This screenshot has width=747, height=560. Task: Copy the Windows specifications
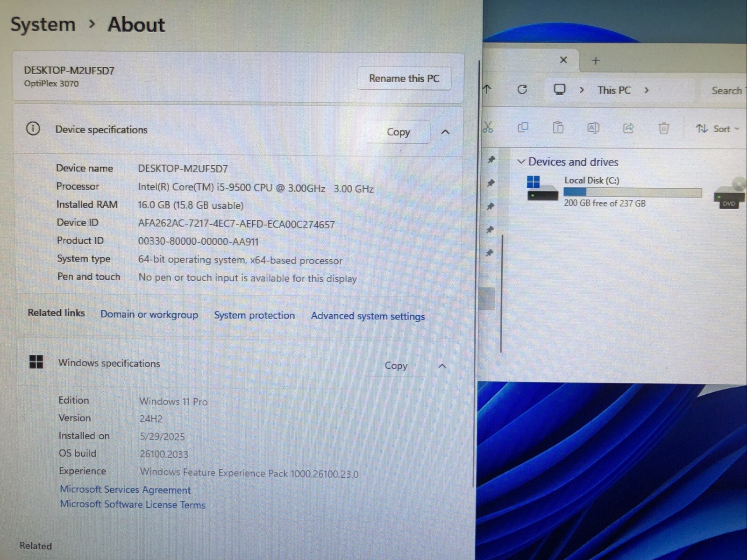[395, 366]
